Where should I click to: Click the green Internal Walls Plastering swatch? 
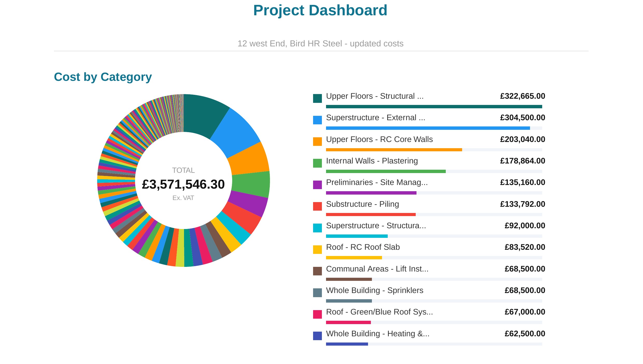coord(317,163)
